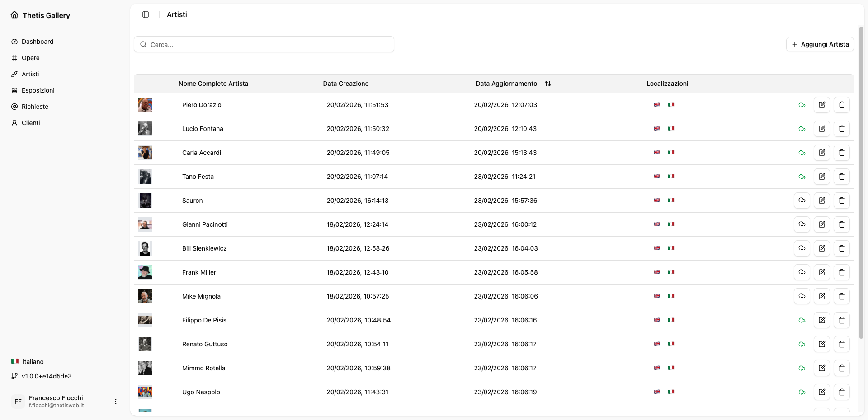Viewport: 868px width, 420px height.
Task: Open Richieste page link
Action: [x=35, y=107]
